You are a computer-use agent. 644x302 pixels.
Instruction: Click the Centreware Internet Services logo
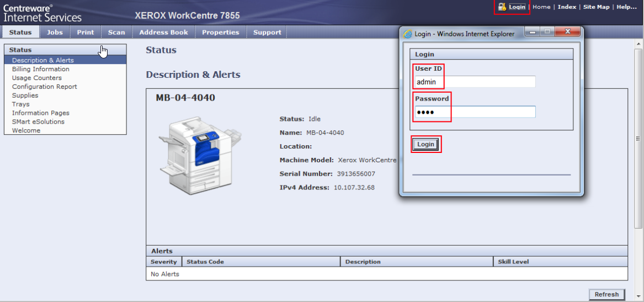click(42, 13)
